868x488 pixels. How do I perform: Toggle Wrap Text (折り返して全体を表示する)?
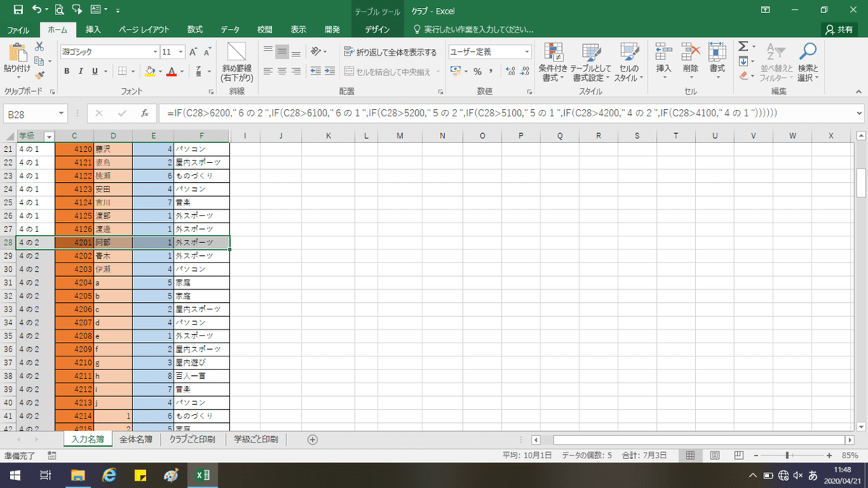(391, 52)
